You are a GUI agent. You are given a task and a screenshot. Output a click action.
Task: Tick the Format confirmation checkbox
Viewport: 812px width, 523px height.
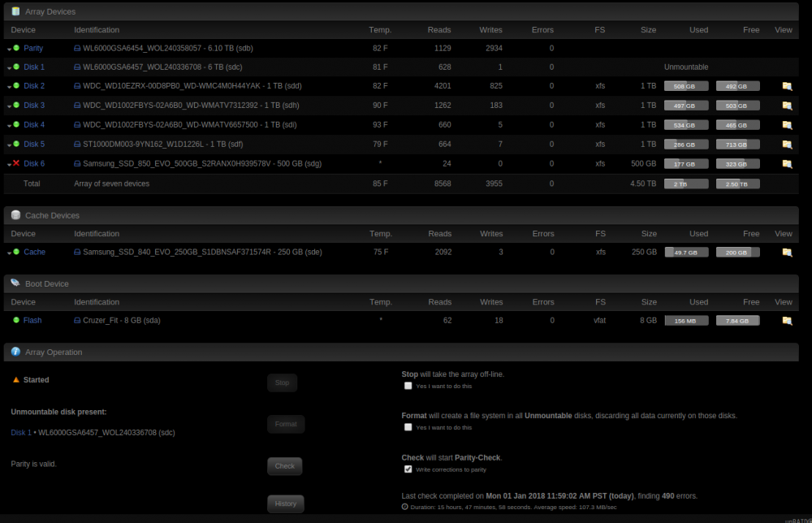(x=408, y=427)
